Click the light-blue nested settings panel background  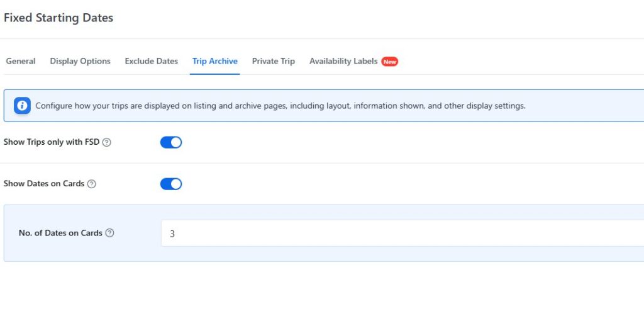82,253
